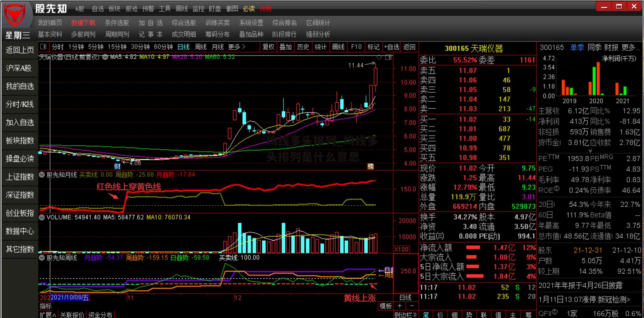
Task: Open the 画线 top menu
Action: 182,9
